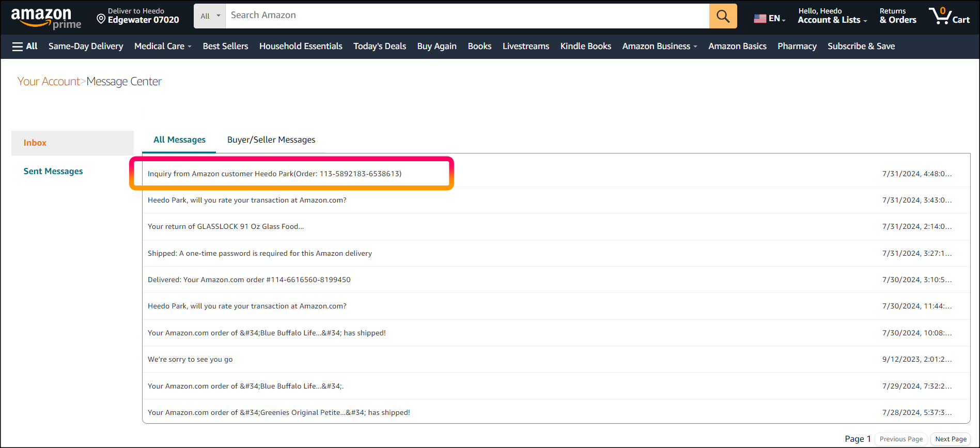Screen dimensions: 980x448
Task: Go to Same-Day Delivery
Action: point(86,47)
